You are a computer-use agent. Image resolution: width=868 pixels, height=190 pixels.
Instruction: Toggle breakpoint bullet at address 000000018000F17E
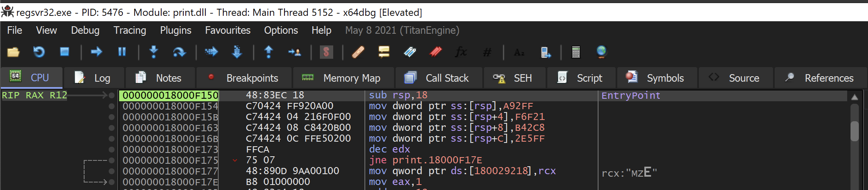[x=112, y=182]
